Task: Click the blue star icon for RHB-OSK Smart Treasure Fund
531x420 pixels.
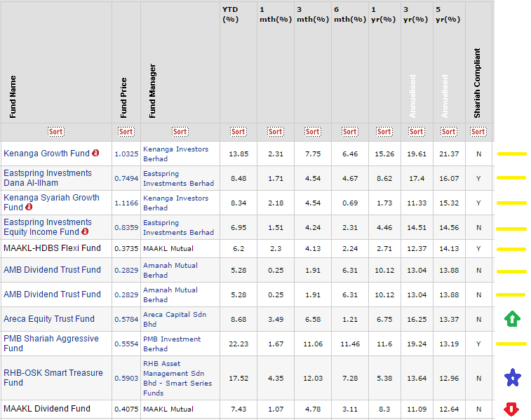Action: [512, 377]
